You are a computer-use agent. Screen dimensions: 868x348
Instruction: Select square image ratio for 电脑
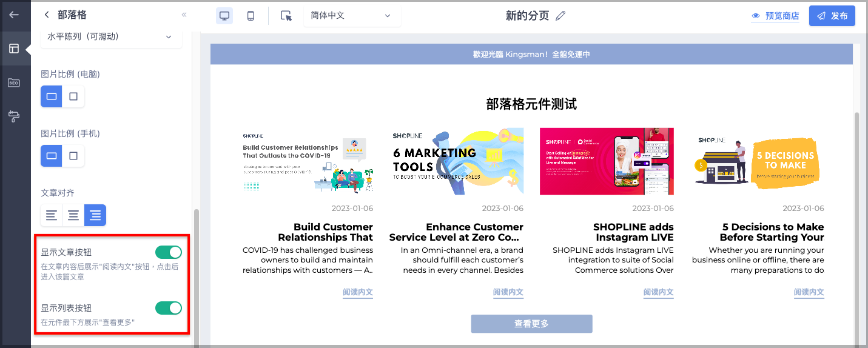point(73,96)
